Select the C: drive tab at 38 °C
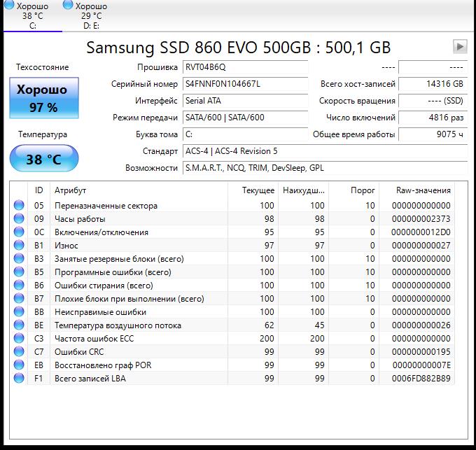 [32, 15]
